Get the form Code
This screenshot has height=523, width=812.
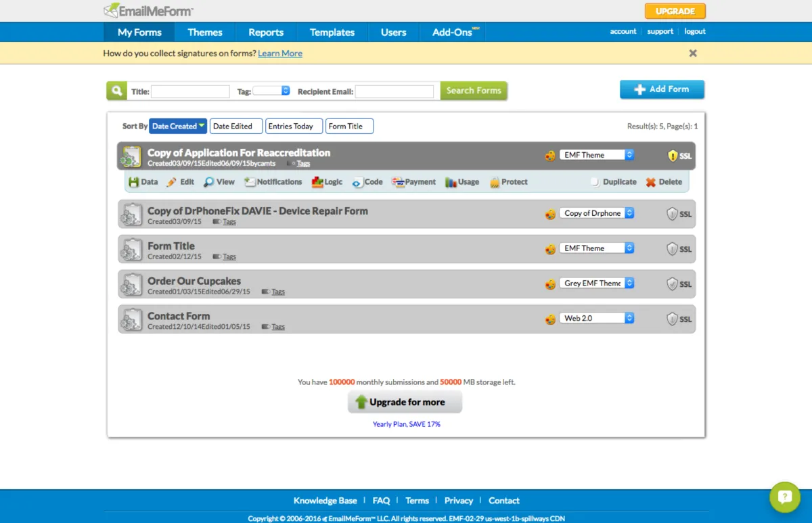pyautogui.click(x=367, y=182)
